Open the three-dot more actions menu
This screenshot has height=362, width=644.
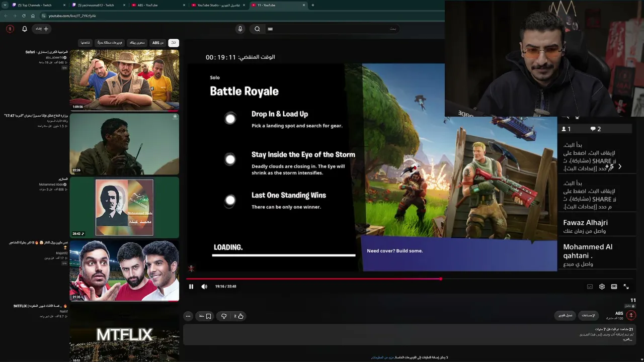pyautogui.click(x=188, y=316)
